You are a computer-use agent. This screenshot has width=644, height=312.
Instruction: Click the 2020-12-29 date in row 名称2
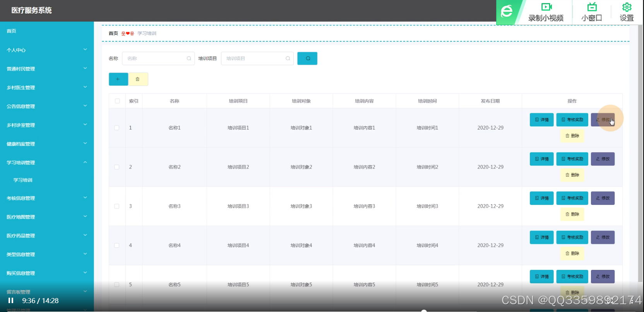(x=490, y=167)
